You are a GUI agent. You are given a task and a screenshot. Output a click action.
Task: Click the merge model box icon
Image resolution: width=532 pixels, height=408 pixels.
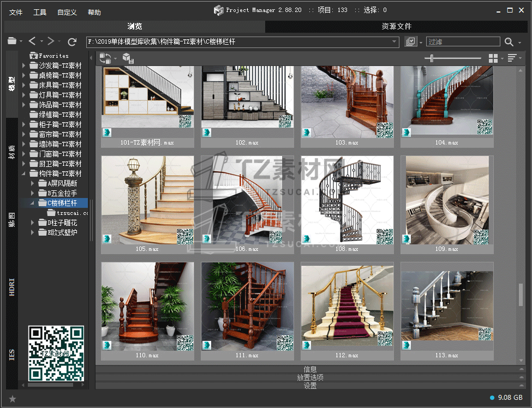click(127, 58)
